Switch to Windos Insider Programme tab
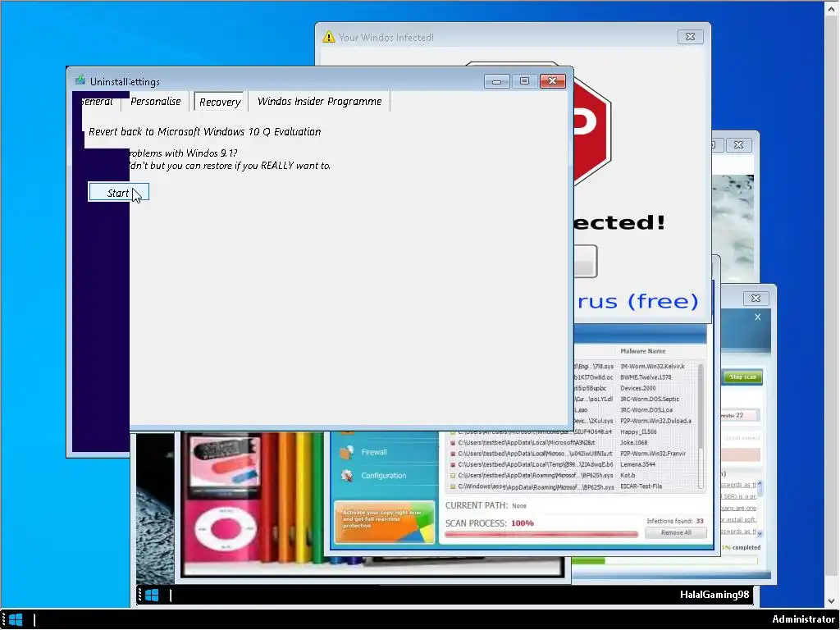840x630 pixels. click(x=320, y=101)
